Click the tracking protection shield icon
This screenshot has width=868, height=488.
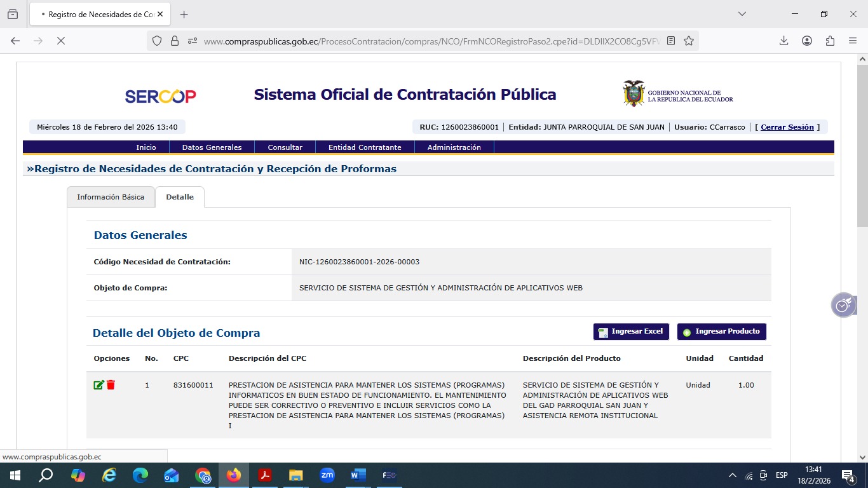[157, 41]
